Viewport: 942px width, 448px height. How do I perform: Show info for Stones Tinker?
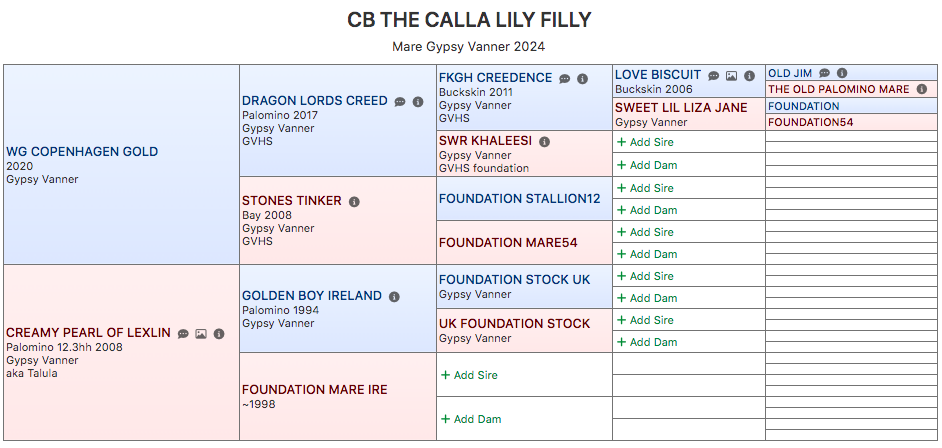[x=354, y=202]
